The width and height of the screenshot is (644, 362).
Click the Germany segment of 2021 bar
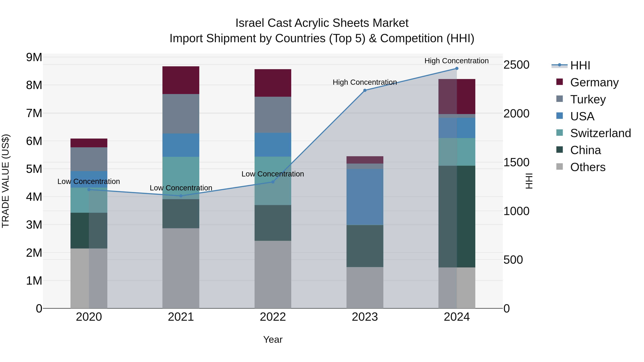181,80
